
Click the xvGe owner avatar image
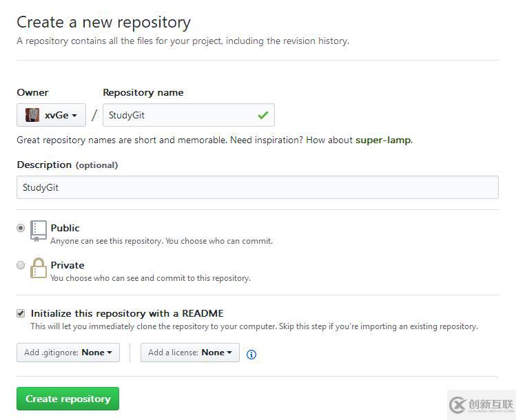pos(32,115)
